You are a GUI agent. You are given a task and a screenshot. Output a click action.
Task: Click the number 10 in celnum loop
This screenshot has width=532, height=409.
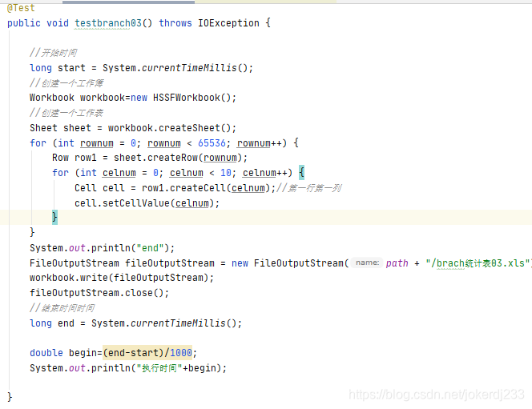(226, 173)
